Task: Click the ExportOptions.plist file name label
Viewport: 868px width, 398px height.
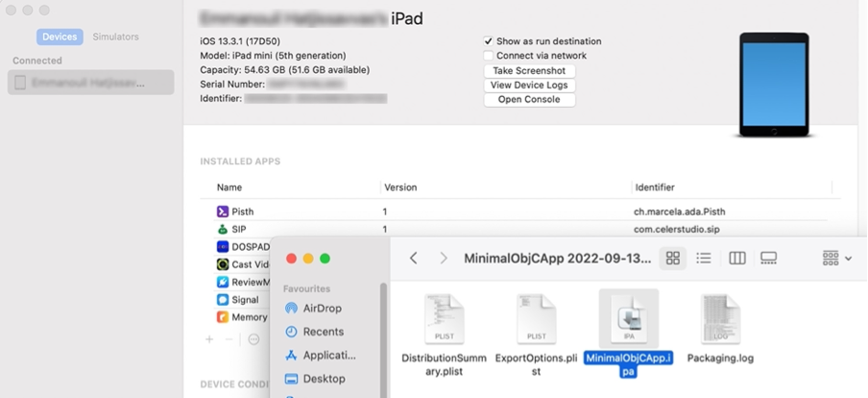Action: click(x=537, y=364)
